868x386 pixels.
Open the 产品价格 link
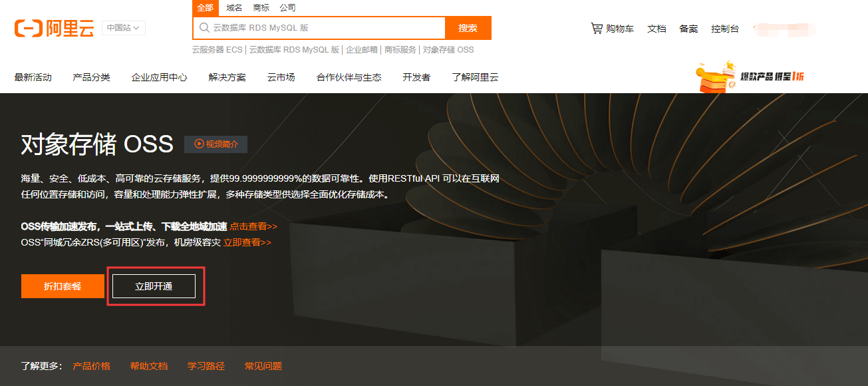tap(92, 366)
